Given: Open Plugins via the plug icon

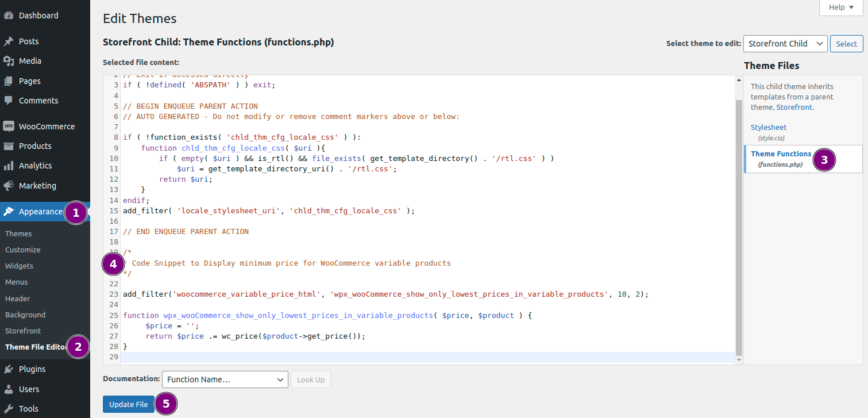Looking at the screenshot, I should pyautogui.click(x=10, y=369).
